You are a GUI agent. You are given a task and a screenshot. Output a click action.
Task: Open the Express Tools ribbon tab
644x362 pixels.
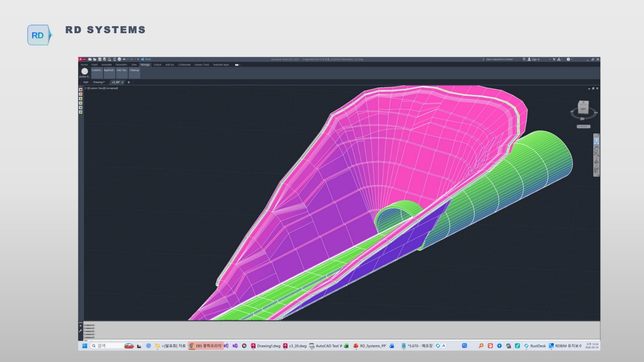[202, 65]
